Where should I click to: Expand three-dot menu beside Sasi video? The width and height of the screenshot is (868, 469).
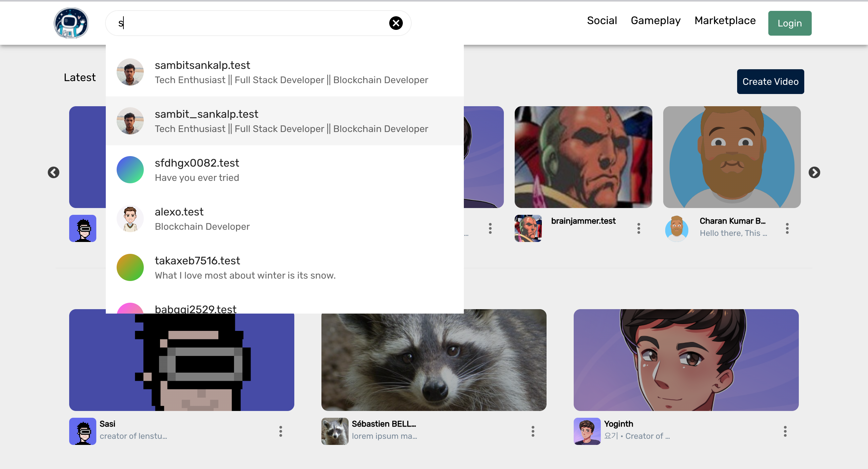(281, 431)
